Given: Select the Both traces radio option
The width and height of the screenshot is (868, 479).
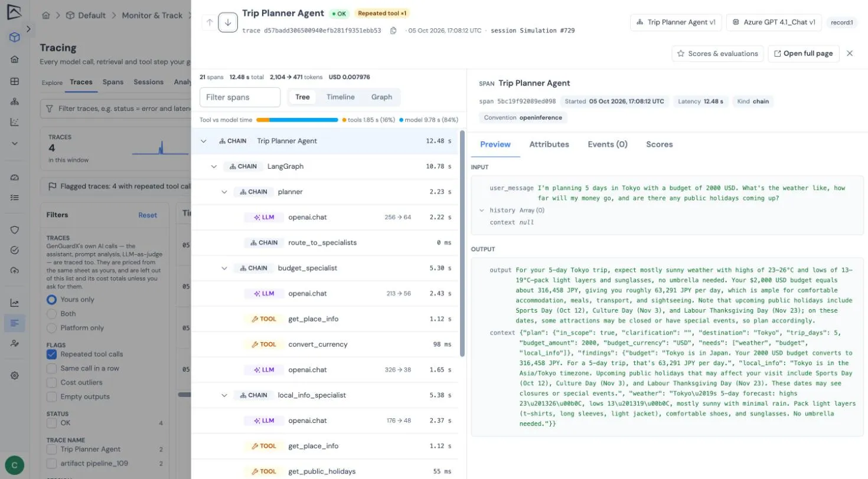Looking at the screenshot, I should [51, 314].
